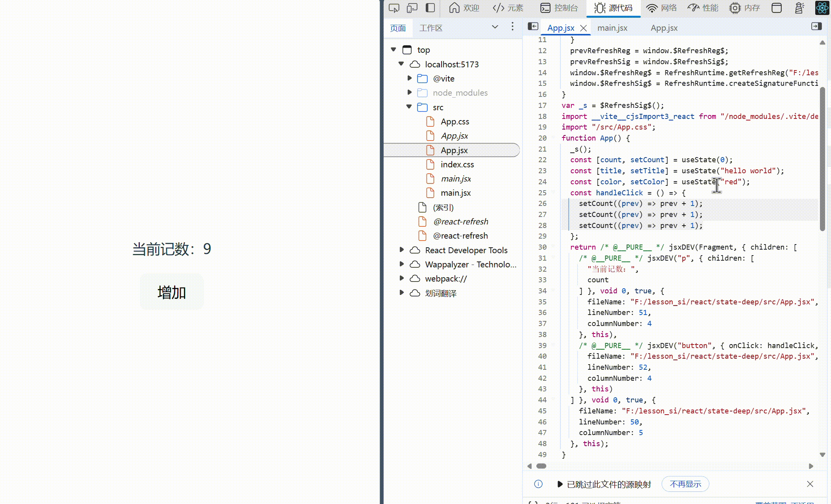Open the navigator three-dot menu
The width and height of the screenshot is (831, 504).
coord(512,26)
